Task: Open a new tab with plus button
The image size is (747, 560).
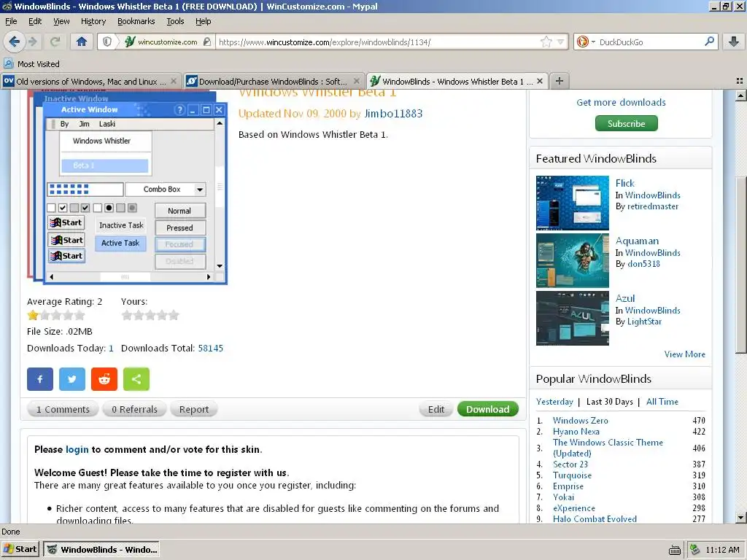Action: click(560, 82)
